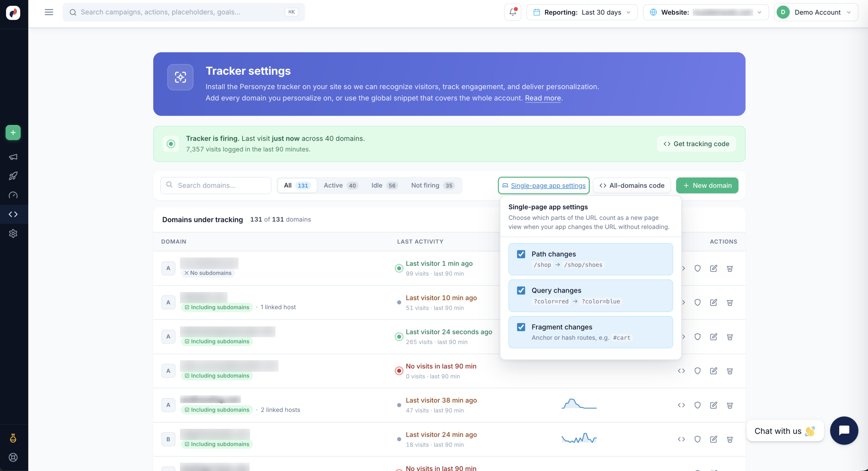The image size is (868, 471).
Task: Get code for the 47 visits domain
Action: (x=681, y=405)
